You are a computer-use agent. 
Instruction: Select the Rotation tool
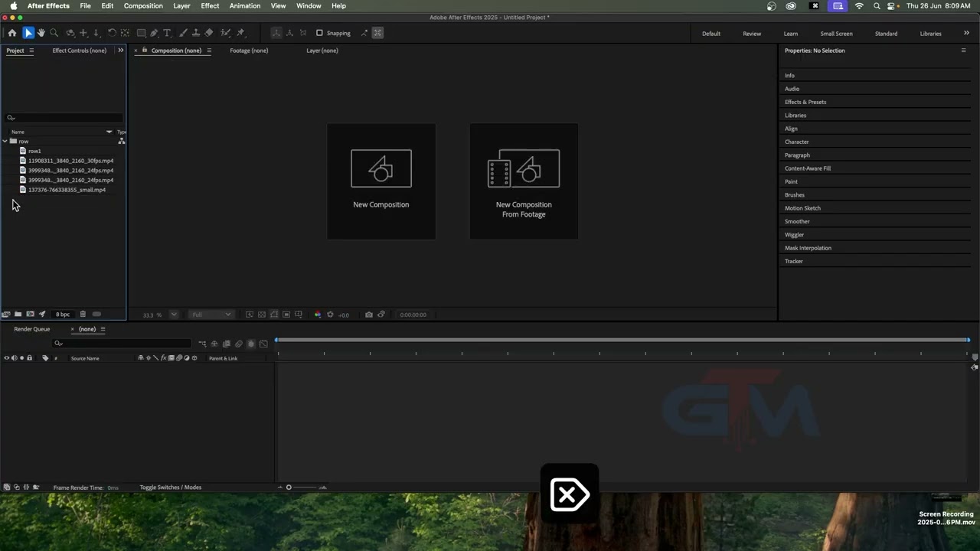pos(112,33)
